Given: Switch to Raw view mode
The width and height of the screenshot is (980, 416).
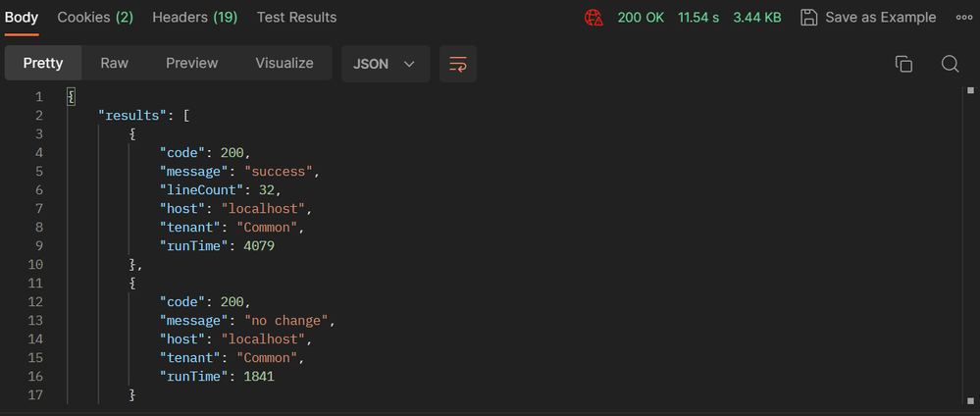Looking at the screenshot, I should (x=114, y=64).
